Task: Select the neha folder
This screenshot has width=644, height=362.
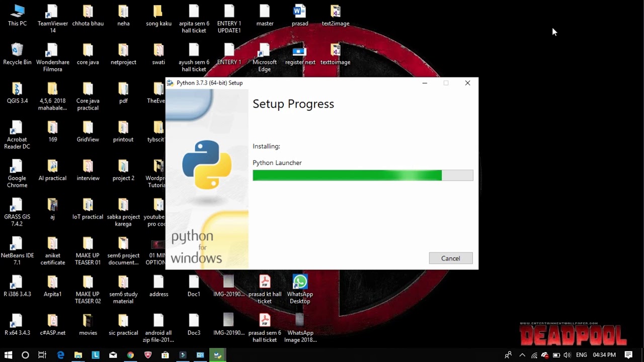Action: pyautogui.click(x=123, y=16)
